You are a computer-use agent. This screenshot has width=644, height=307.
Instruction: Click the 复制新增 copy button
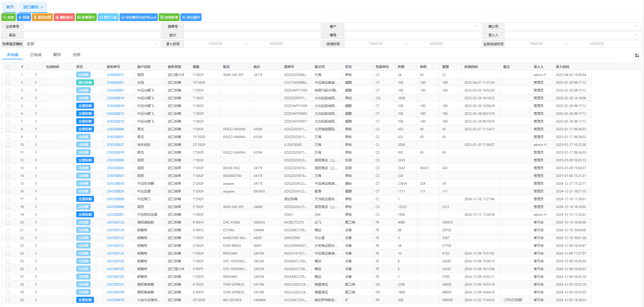pyautogui.click(x=169, y=17)
